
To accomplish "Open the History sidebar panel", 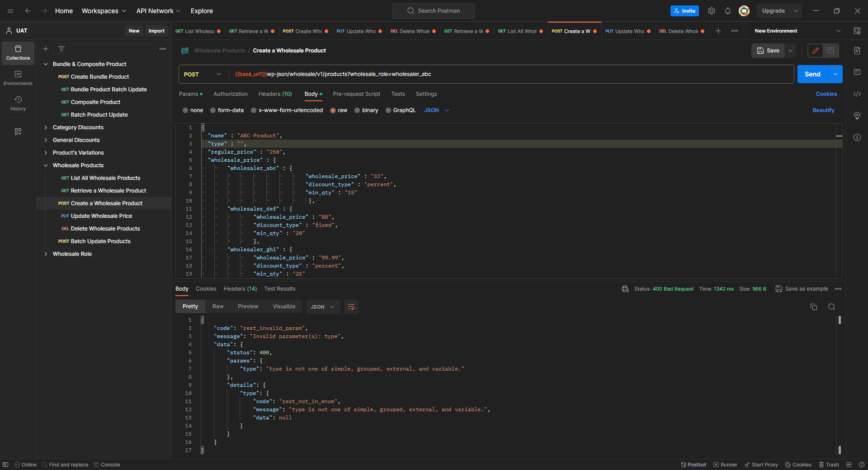I will pyautogui.click(x=18, y=103).
